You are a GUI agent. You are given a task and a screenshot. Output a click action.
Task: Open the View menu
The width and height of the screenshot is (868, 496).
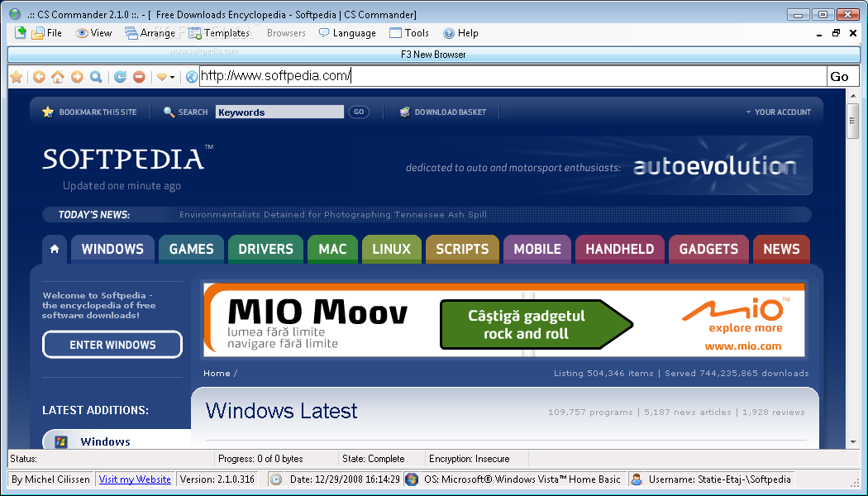93,33
